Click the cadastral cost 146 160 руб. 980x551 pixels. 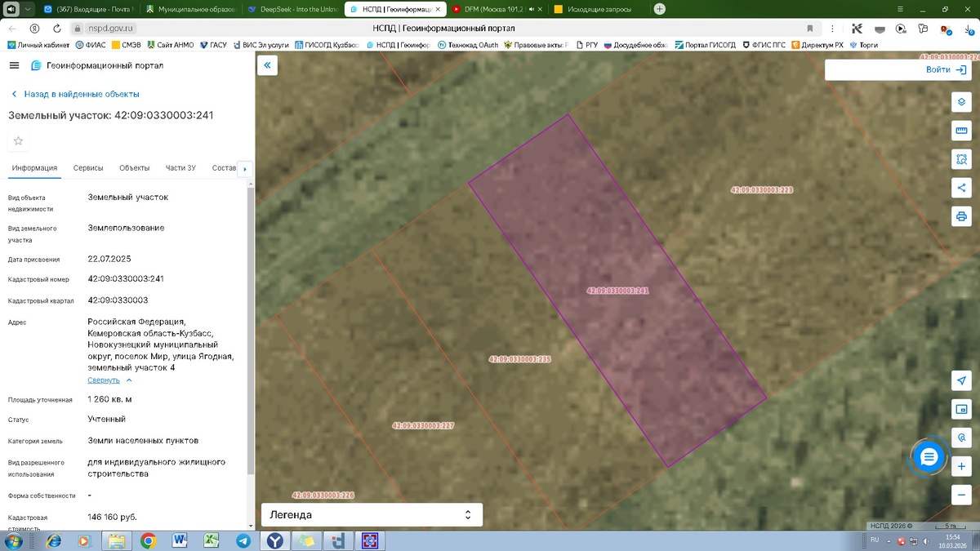112,517
